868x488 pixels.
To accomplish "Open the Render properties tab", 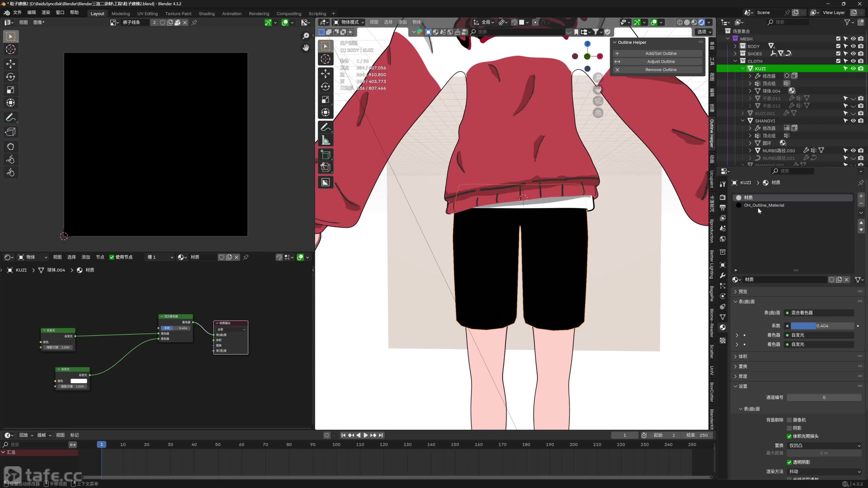I will [x=723, y=197].
